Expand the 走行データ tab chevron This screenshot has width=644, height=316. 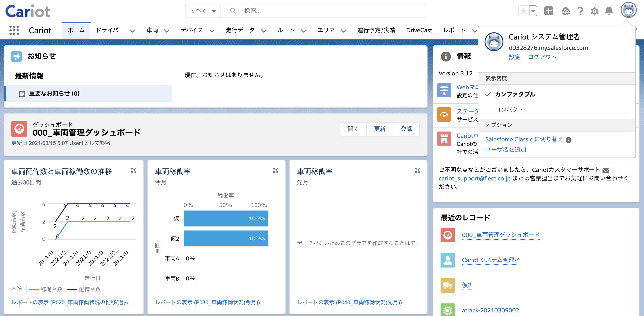coord(263,31)
